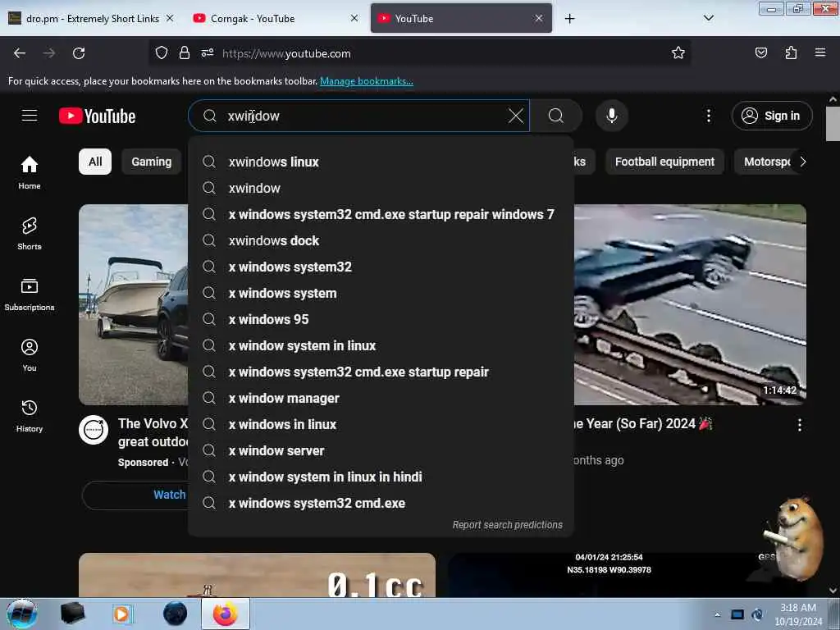
Task: Select the Football equipment chip
Action: (x=664, y=162)
